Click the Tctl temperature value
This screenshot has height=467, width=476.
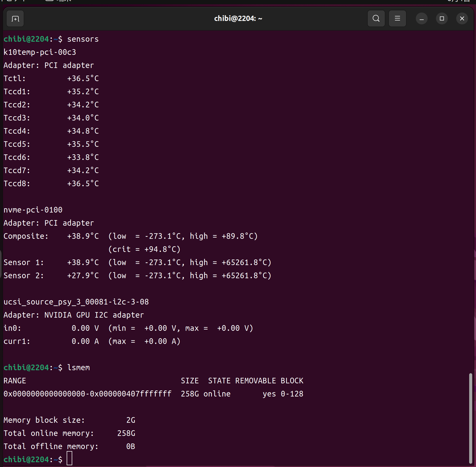pos(83,79)
